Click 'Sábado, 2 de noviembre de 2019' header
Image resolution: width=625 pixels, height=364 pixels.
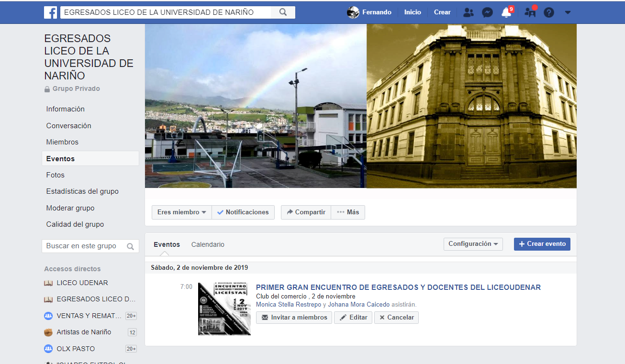pos(199,268)
